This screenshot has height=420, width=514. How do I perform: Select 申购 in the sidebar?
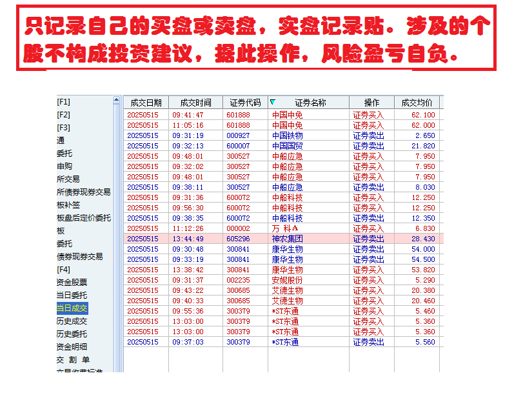64,166
